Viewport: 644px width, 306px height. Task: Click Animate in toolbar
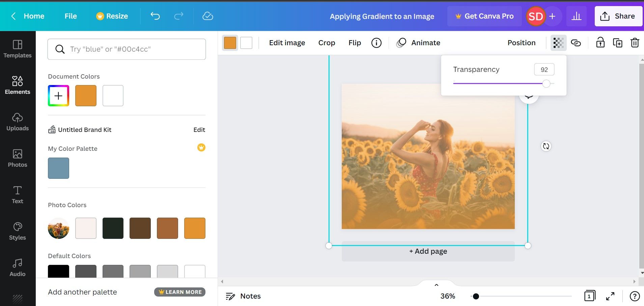tap(418, 43)
